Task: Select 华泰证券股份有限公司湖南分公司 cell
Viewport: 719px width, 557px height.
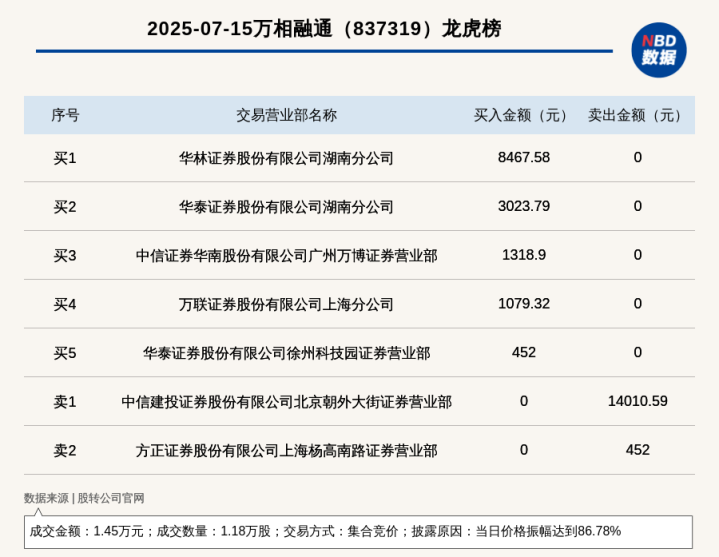Action: 287,207
